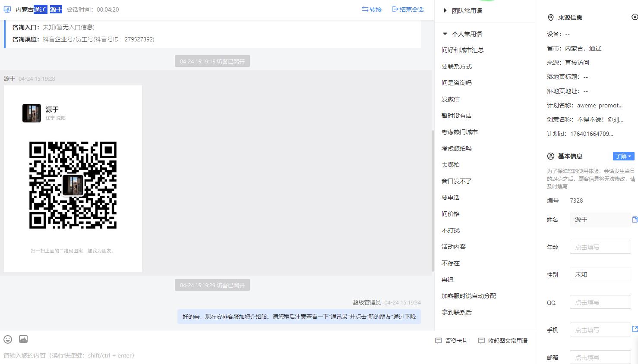
Task: Click the 源于 avatar in QR card
Action: [32, 113]
